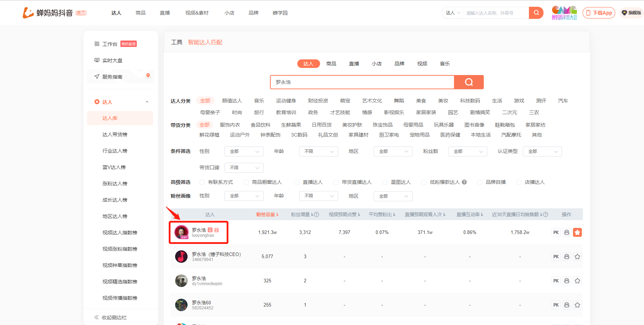Image resolution: width=644 pixels, height=325 pixels.
Task: Click the main 罗永浩 search magnifier button
Action: click(x=469, y=82)
